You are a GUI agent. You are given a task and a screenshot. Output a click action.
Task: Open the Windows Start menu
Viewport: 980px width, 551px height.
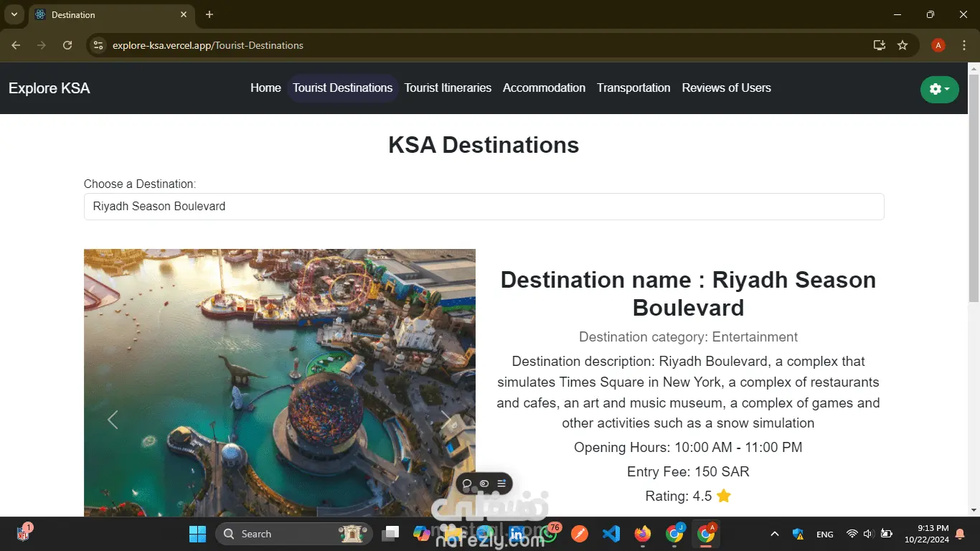[197, 534]
